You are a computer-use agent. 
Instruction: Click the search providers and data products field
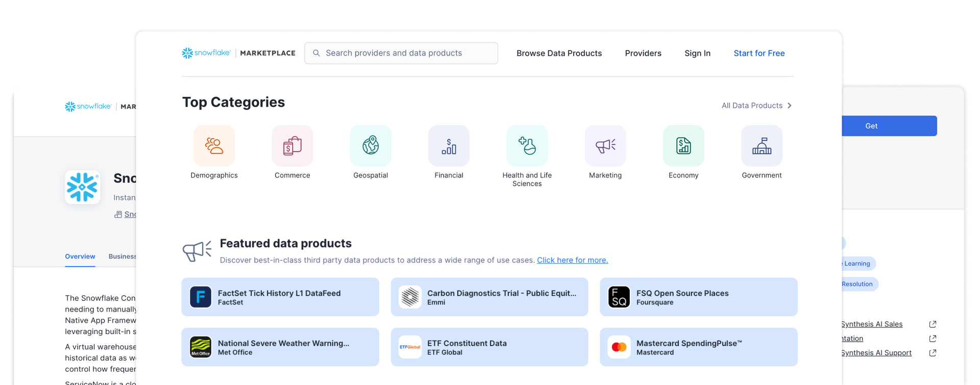[x=401, y=53]
